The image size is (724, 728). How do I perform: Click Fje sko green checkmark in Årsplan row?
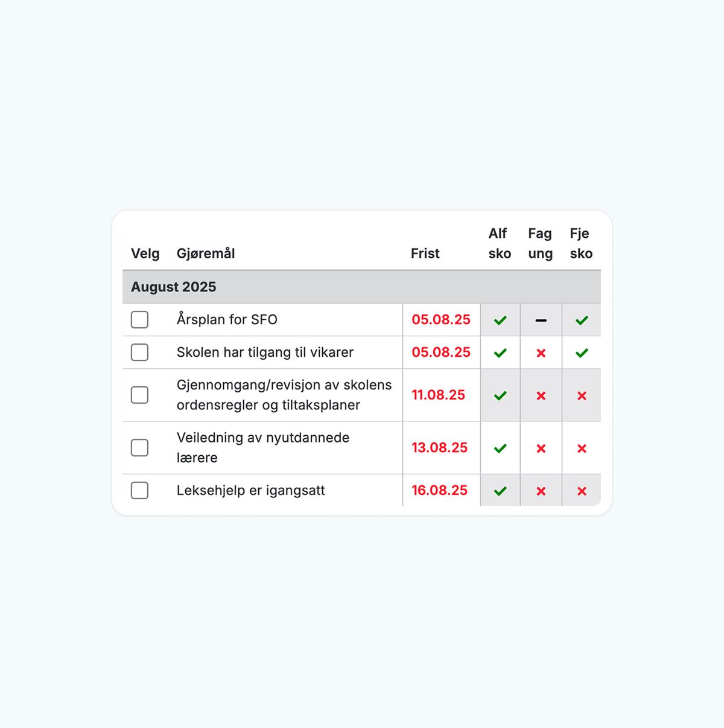coord(582,320)
